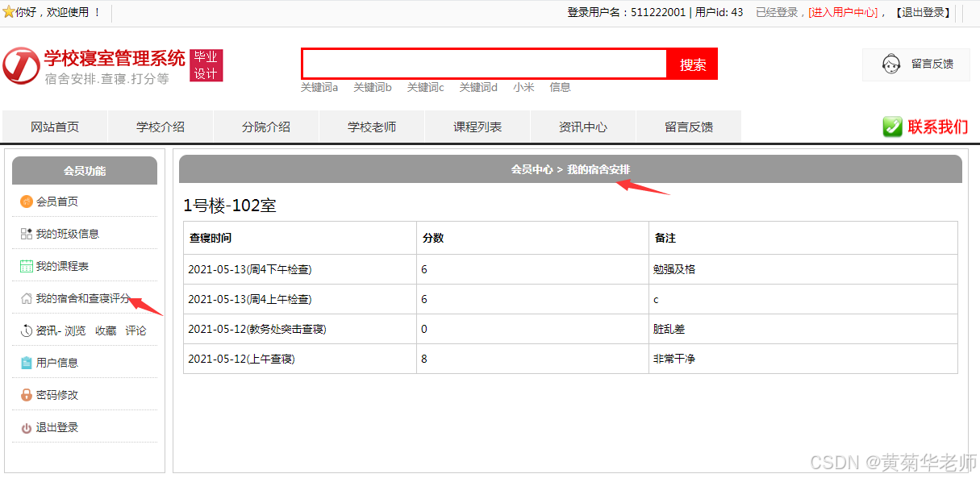Click the 联系我们 green chat icon
This screenshot has width=980, height=478.
(x=893, y=127)
